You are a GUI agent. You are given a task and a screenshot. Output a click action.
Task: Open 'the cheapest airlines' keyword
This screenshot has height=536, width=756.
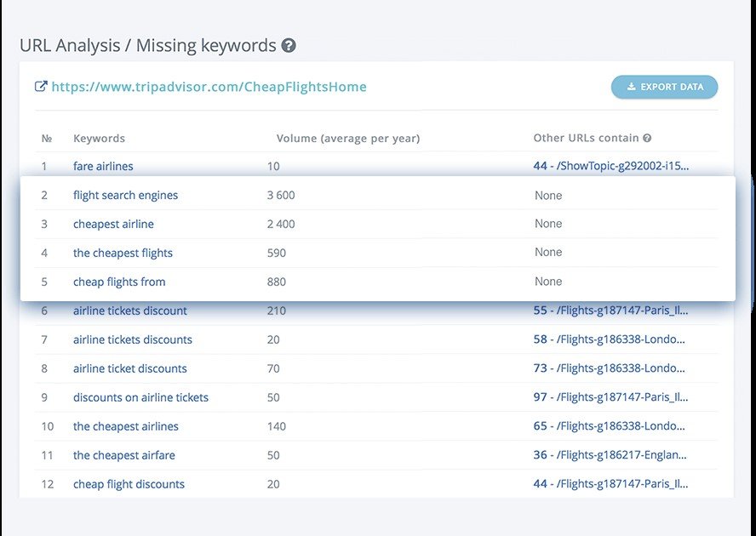126,426
